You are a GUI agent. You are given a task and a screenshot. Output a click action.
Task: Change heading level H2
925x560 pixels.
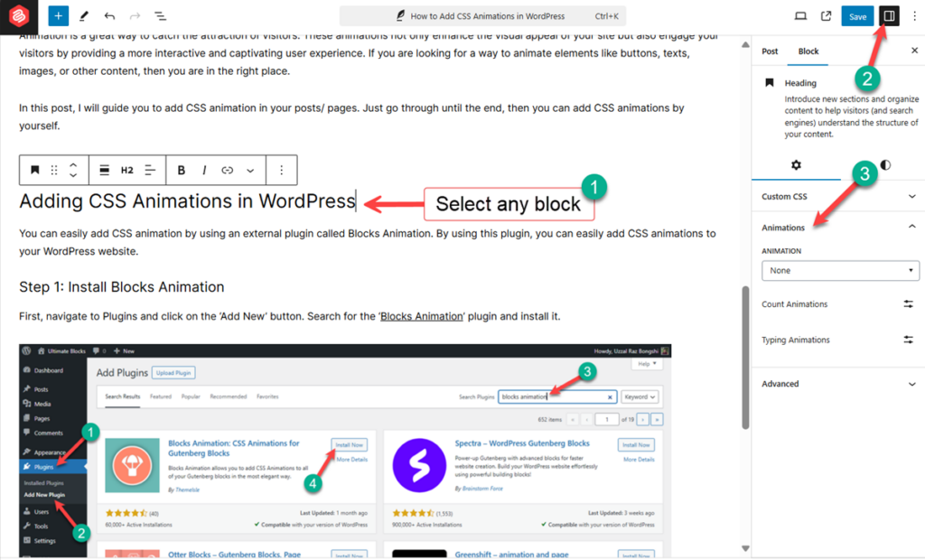pyautogui.click(x=126, y=170)
